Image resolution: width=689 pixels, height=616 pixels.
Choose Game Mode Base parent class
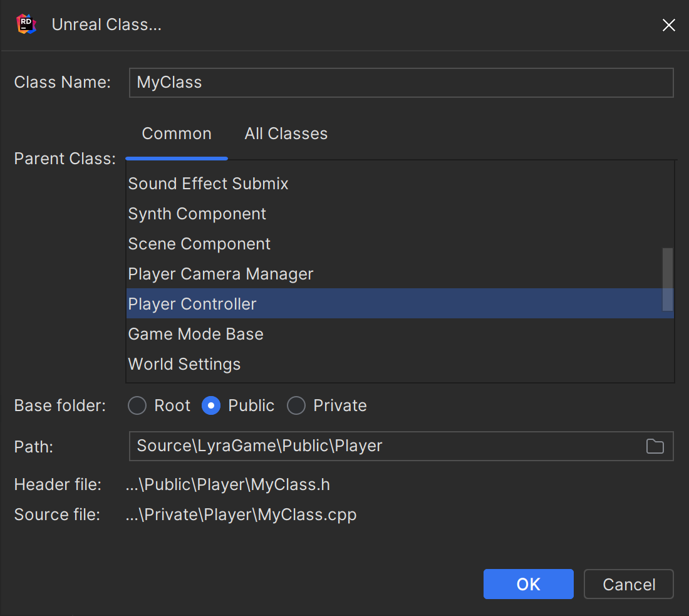tap(195, 334)
